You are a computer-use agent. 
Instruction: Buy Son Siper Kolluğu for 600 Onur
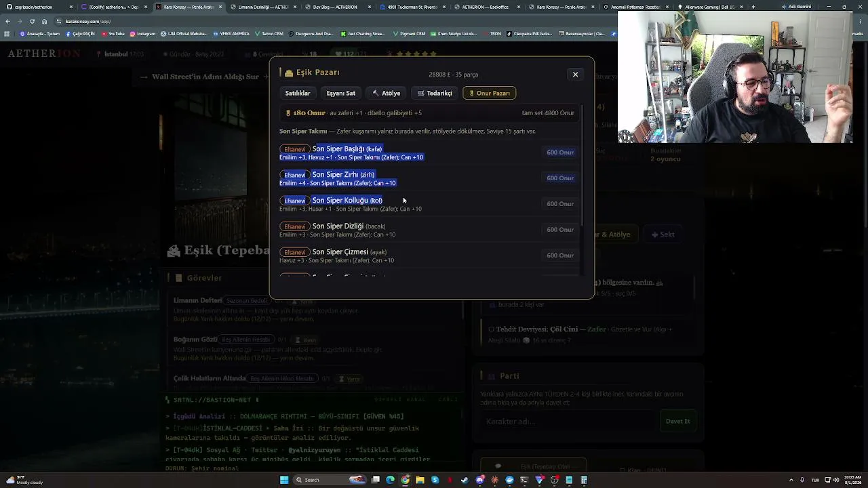[560, 204]
